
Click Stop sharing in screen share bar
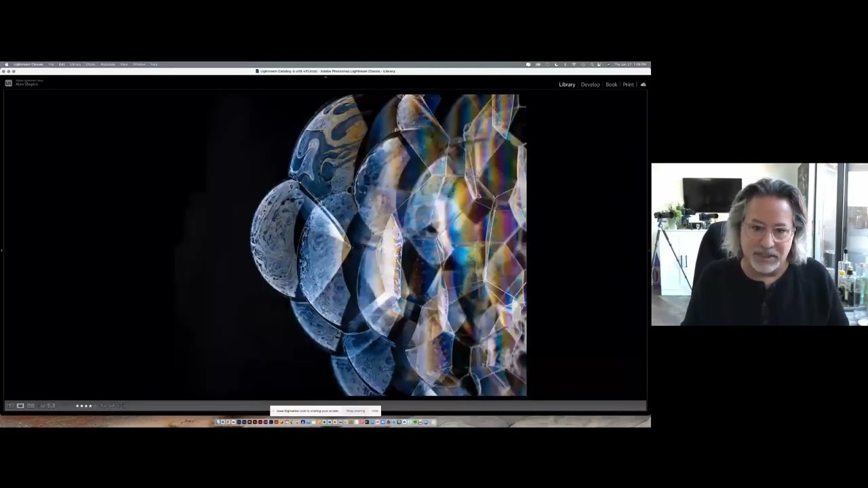pyautogui.click(x=355, y=411)
